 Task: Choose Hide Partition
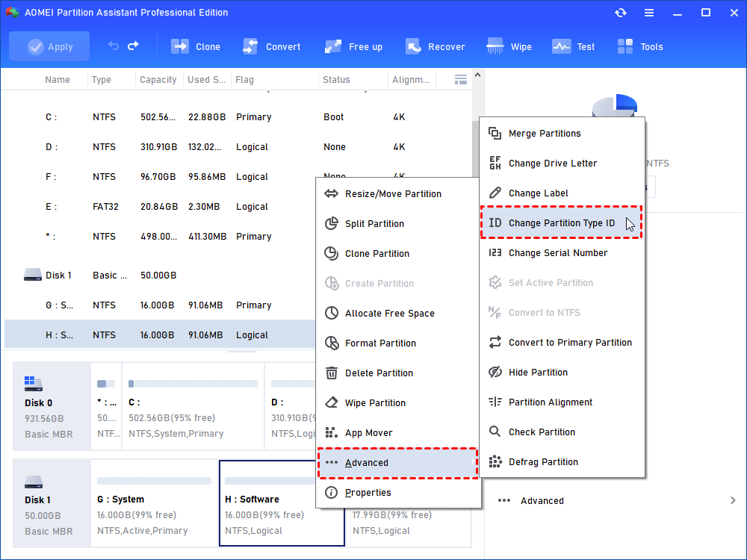click(x=562, y=373)
